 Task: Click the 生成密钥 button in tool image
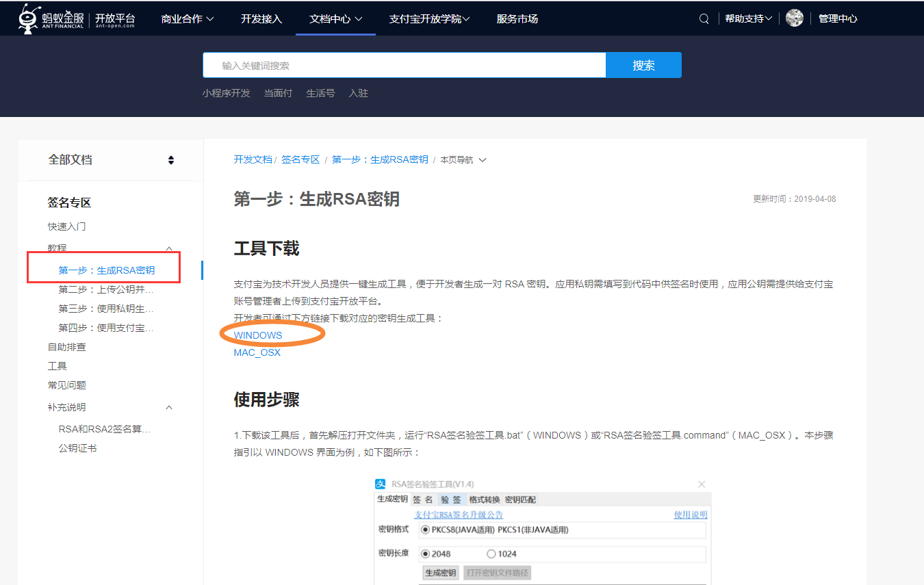pos(441,573)
